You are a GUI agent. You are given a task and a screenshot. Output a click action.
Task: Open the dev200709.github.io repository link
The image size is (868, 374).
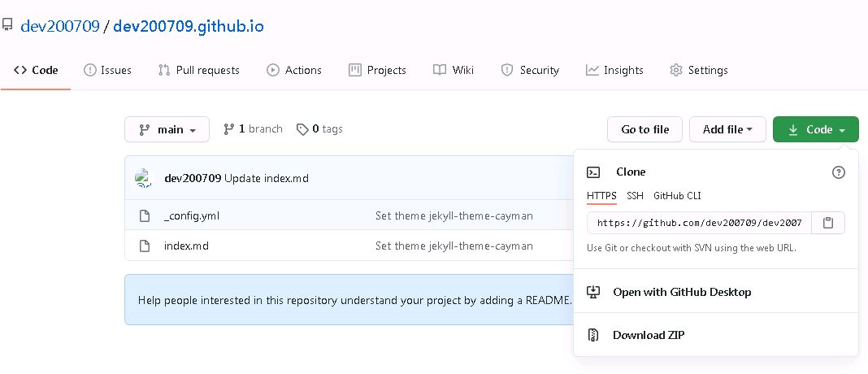189,26
